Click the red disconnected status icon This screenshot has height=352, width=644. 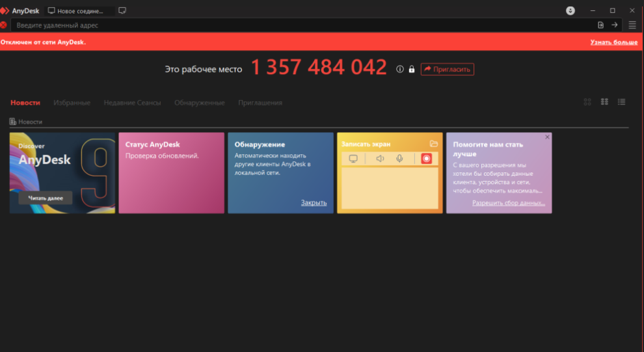click(x=3, y=25)
